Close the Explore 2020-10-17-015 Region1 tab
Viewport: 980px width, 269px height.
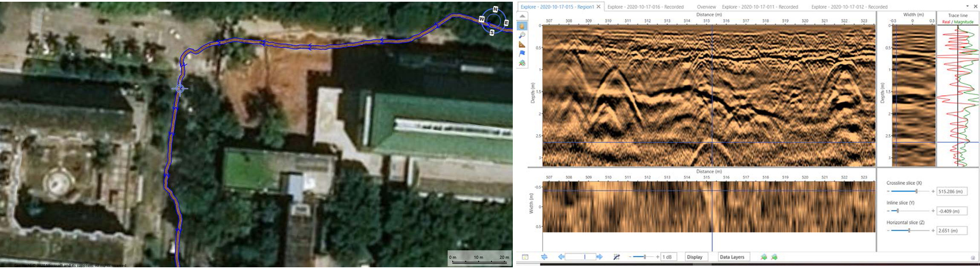(x=598, y=7)
